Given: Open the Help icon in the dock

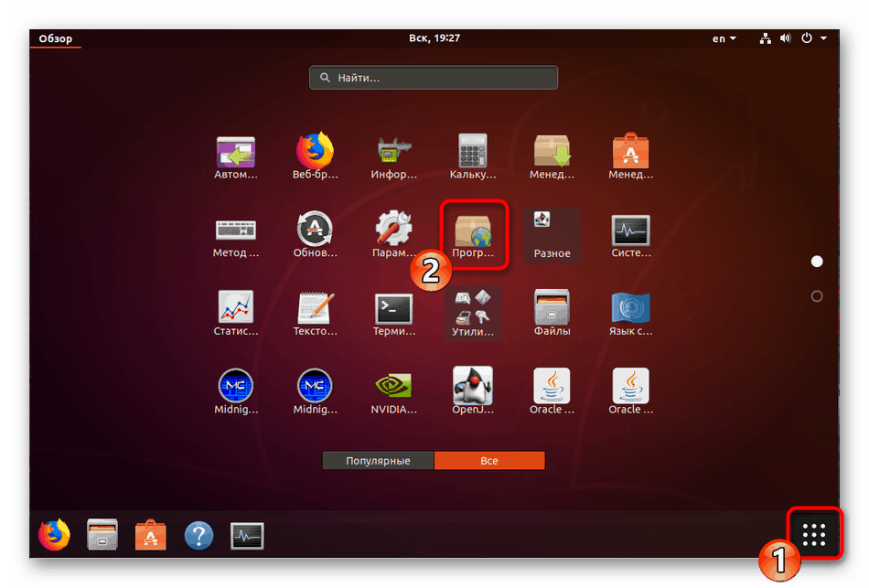Looking at the screenshot, I should tap(198, 535).
